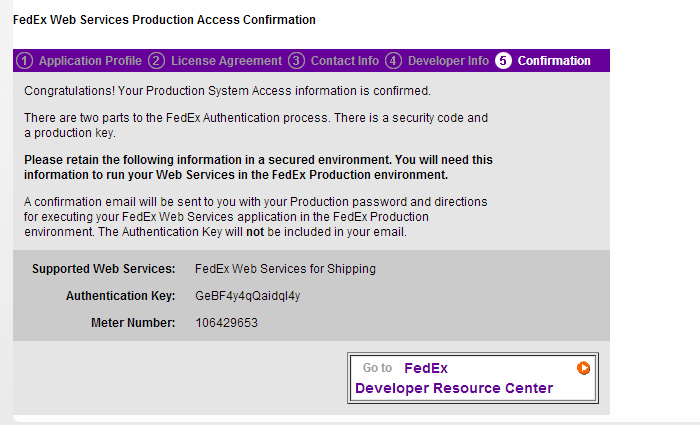Click the Meter Number value 106429653
The width and height of the screenshot is (700, 425).
(x=227, y=323)
